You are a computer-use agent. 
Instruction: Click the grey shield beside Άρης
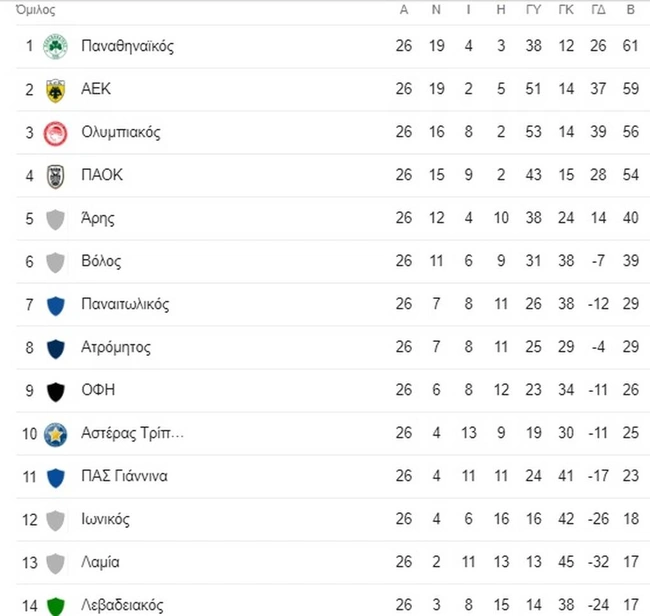pyautogui.click(x=55, y=219)
